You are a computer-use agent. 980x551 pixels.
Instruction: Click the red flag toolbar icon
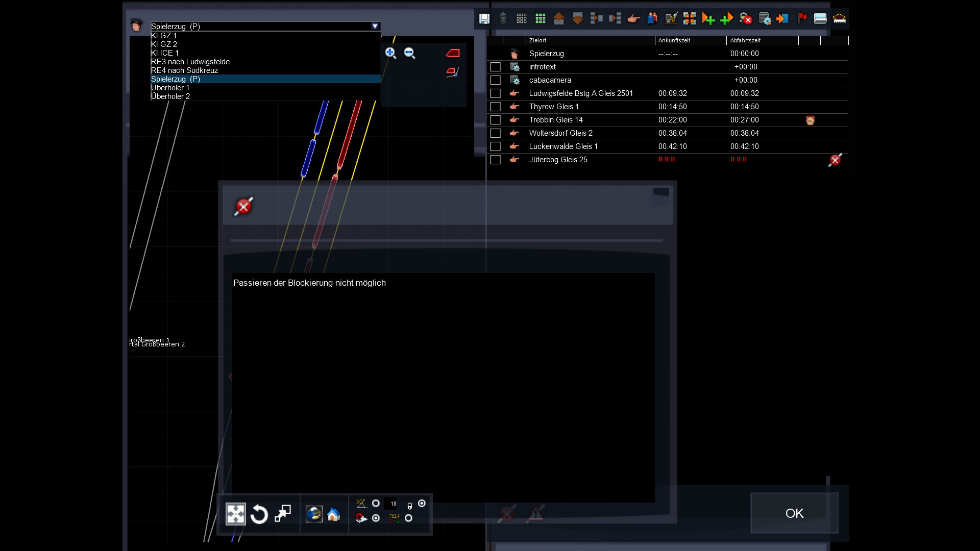pos(802,19)
